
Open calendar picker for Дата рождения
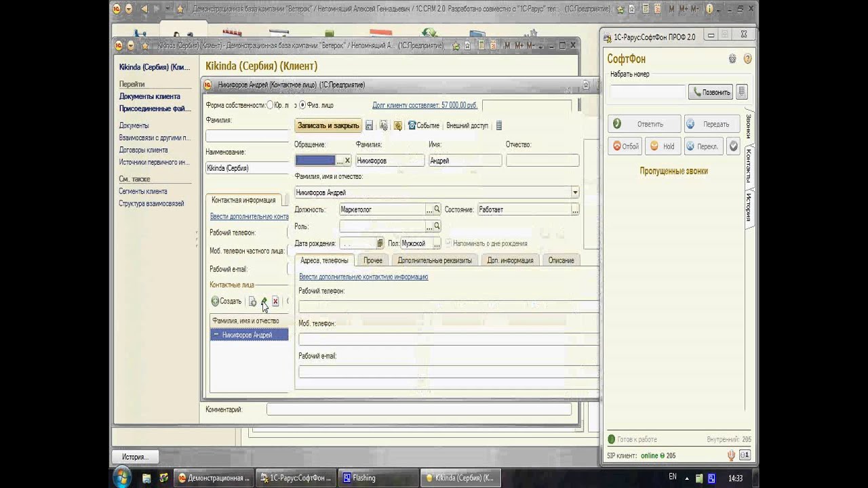380,243
